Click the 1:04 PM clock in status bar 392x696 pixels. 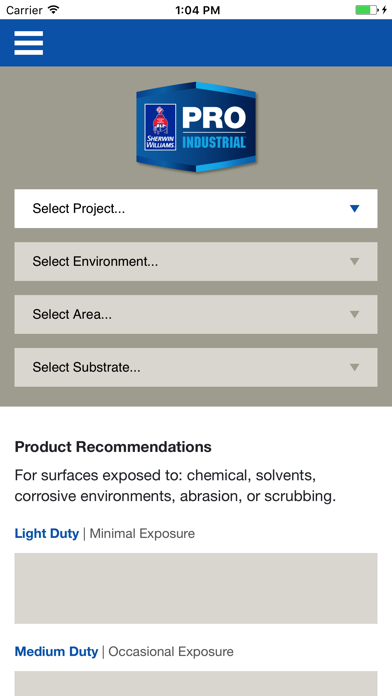[198, 10]
